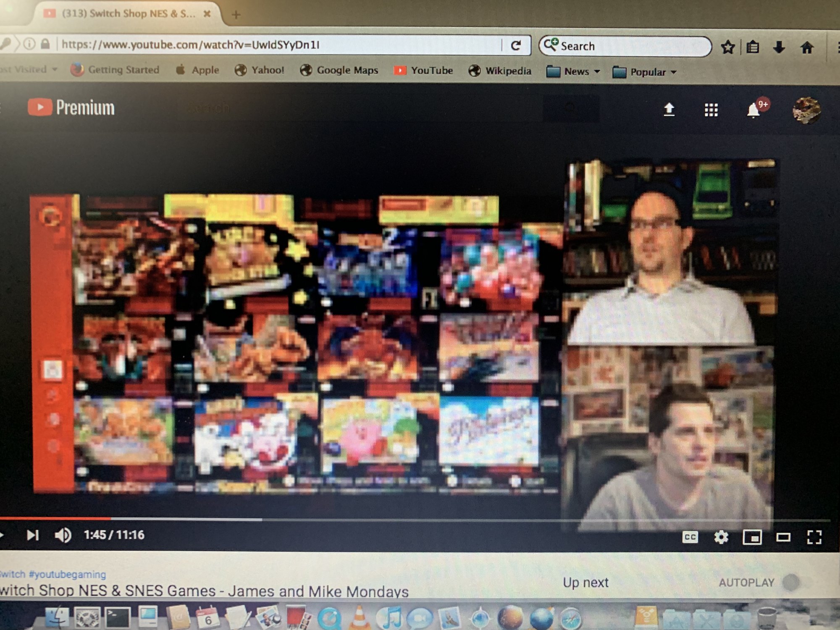Toggle closed captions CC button

(x=690, y=537)
